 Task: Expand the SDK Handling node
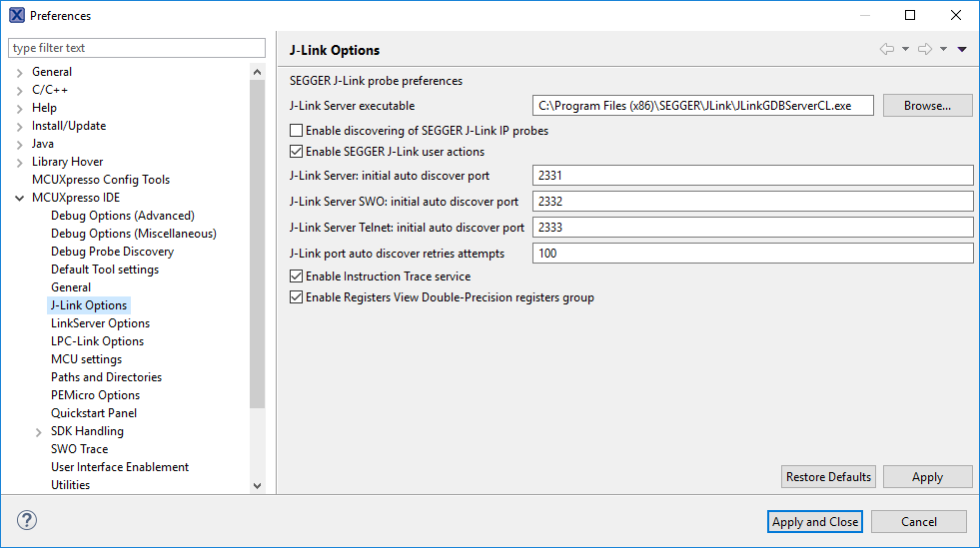click(39, 431)
